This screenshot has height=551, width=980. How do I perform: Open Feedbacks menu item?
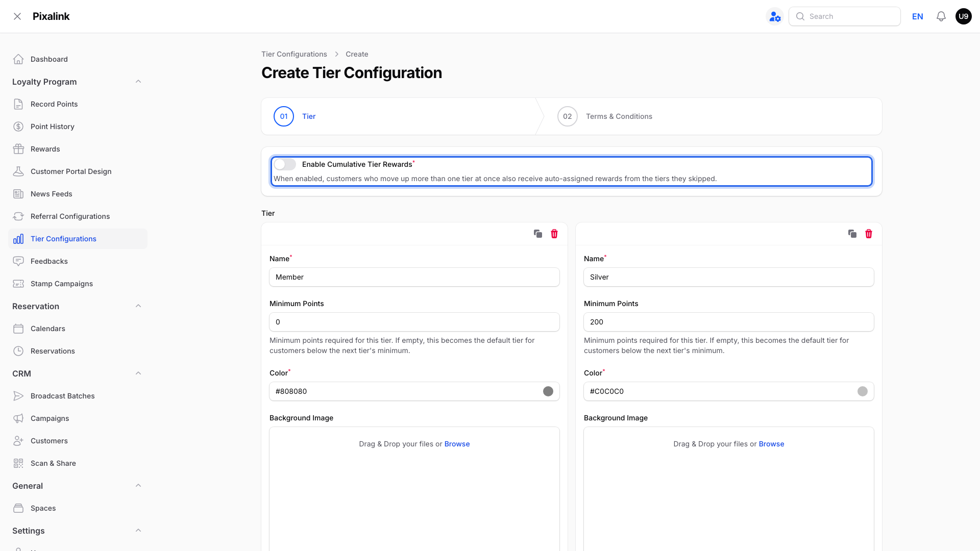pos(78,261)
